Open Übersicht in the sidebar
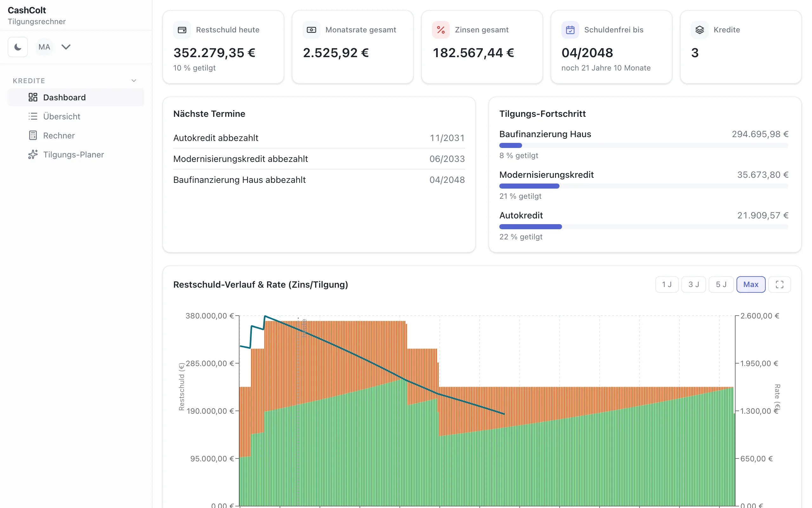Screen dimensions: 812x508 click(76, 117)
